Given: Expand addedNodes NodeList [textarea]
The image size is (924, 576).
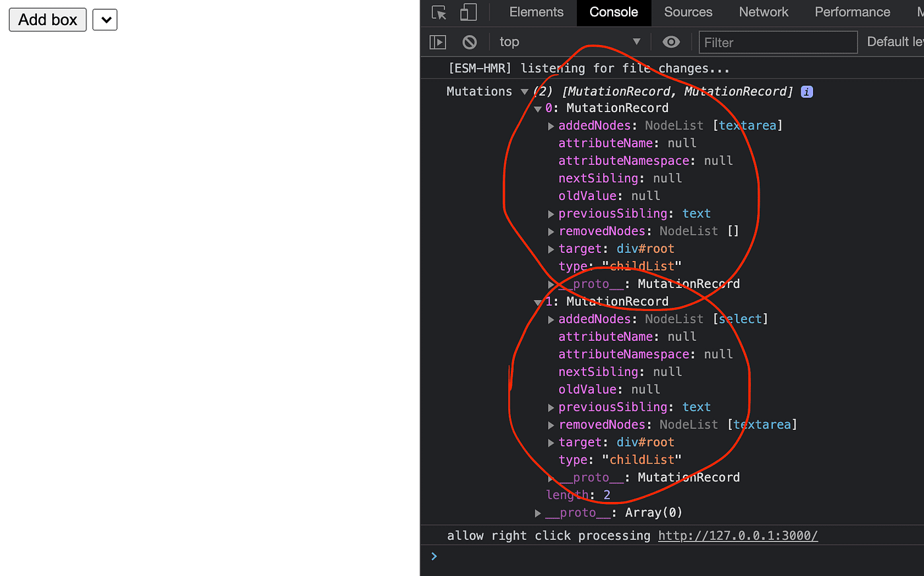Looking at the screenshot, I should [551, 126].
